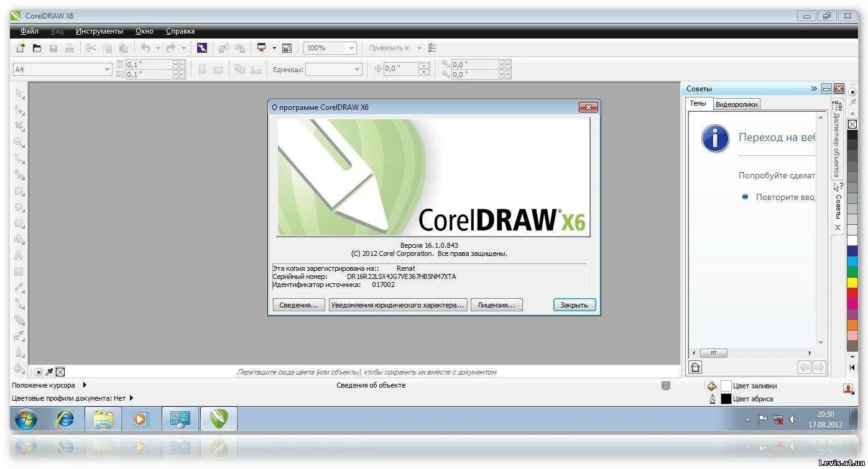This screenshot has width=868, height=469.
Task: Choose the no-color X swatch in the palette
Action: point(852,124)
